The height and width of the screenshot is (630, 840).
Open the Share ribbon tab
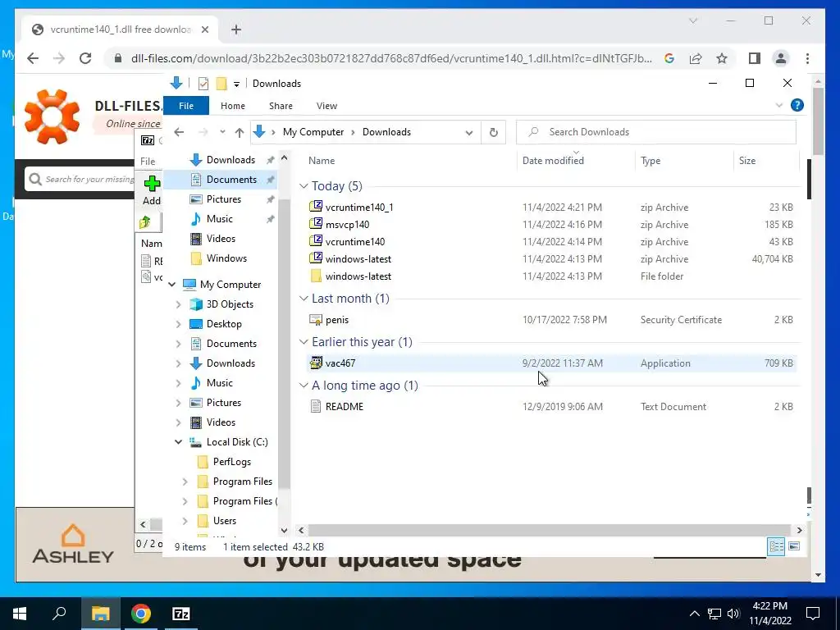coord(281,106)
